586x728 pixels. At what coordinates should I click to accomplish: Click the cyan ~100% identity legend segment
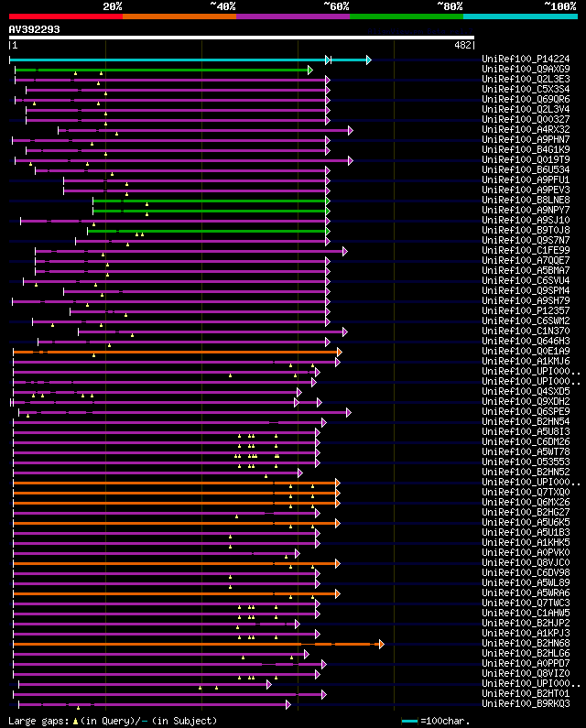(520, 16)
